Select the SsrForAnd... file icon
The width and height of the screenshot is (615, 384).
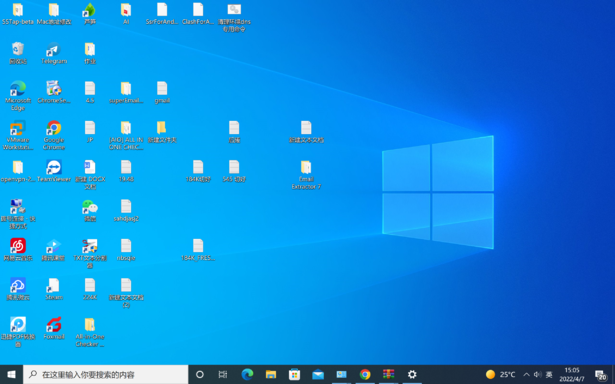[x=162, y=14]
